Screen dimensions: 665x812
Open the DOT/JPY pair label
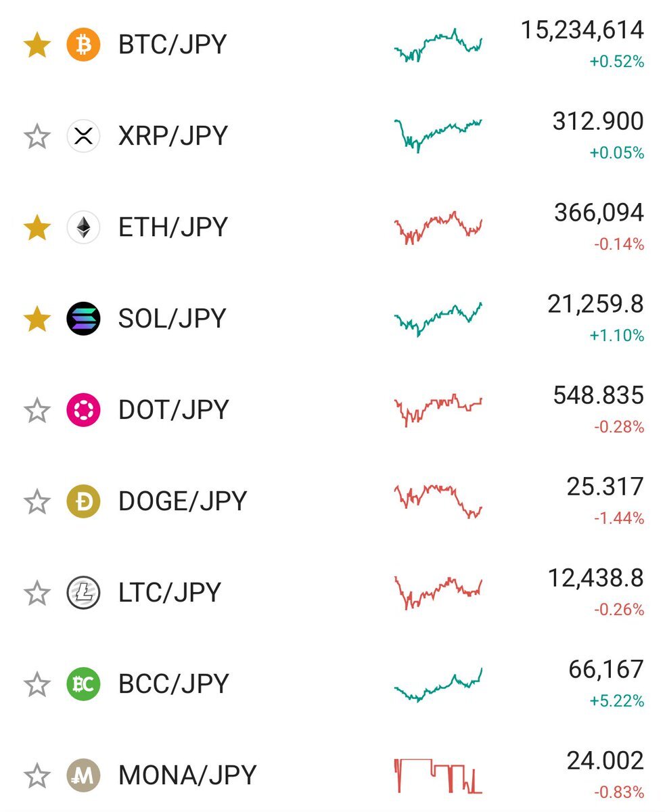(x=173, y=410)
